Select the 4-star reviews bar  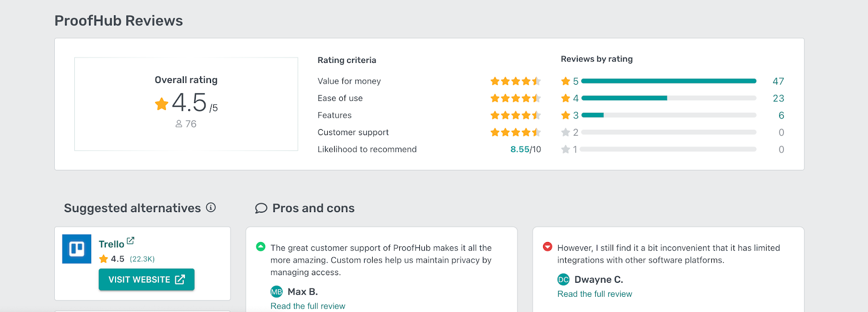pos(668,98)
